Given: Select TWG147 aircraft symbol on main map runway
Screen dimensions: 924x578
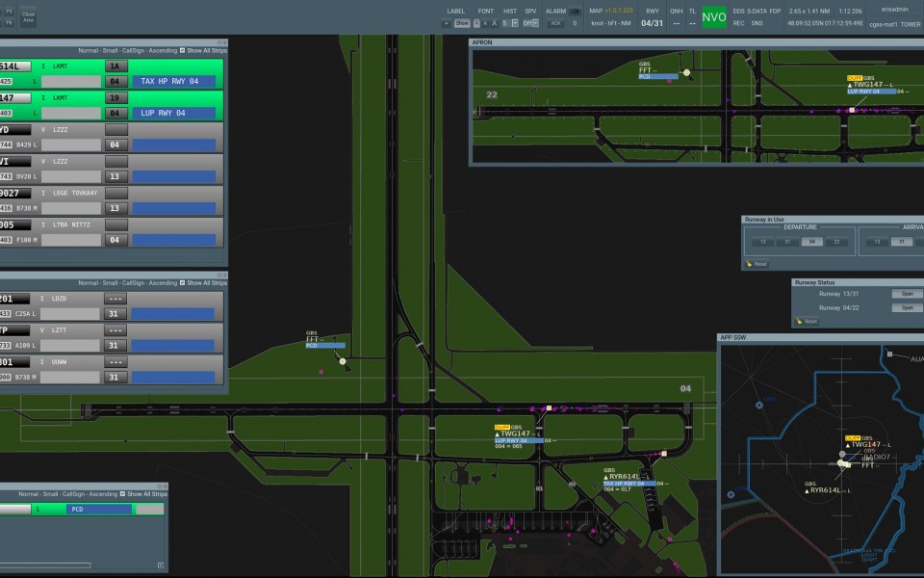Looking at the screenshot, I should (x=549, y=408).
